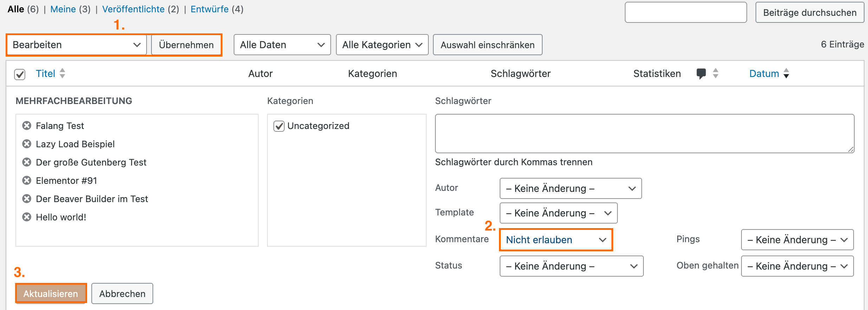Remove 'Der große Gutenberg Test' entry
Image resolution: width=868 pixels, height=310 pixels.
tap(27, 162)
